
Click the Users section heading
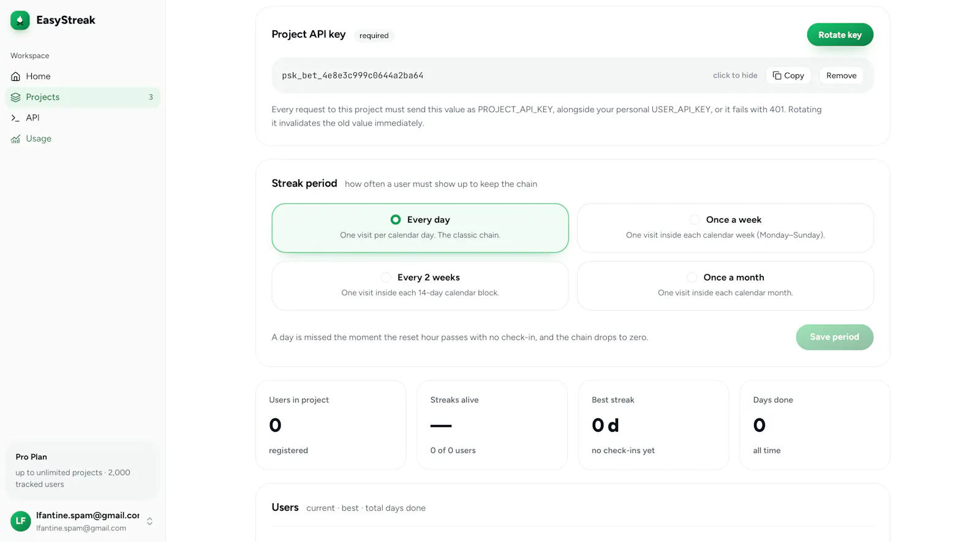point(285,508)
